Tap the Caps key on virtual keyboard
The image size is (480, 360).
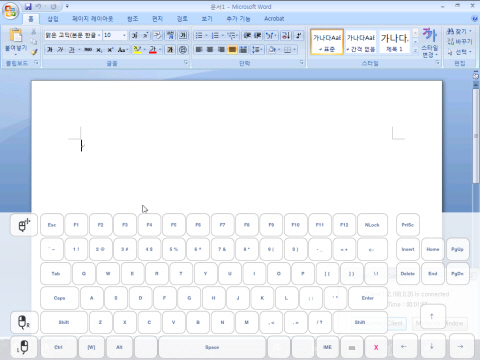pyautogui.click(x=59, y=298)
